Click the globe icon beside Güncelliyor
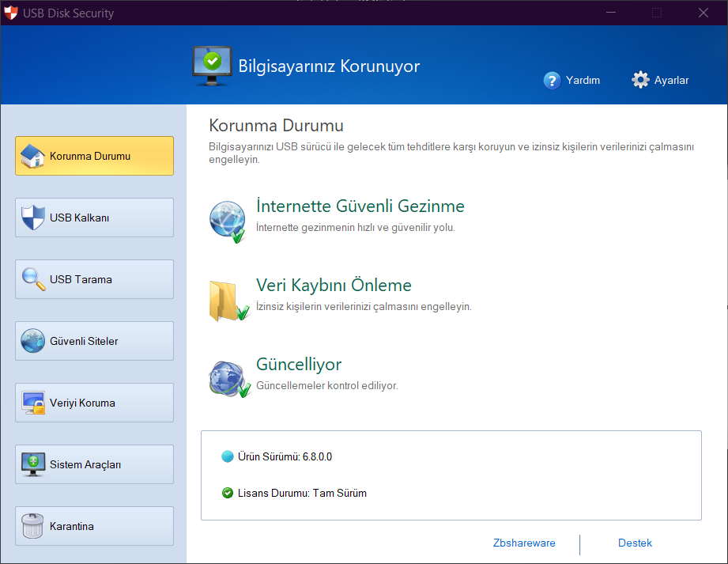The height and width of the screenshot is (564, 728). pyautogui.click(x=228, y=377)
